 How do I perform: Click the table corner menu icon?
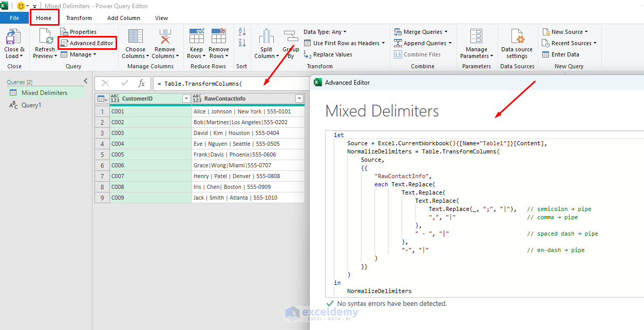pos(102,99)
